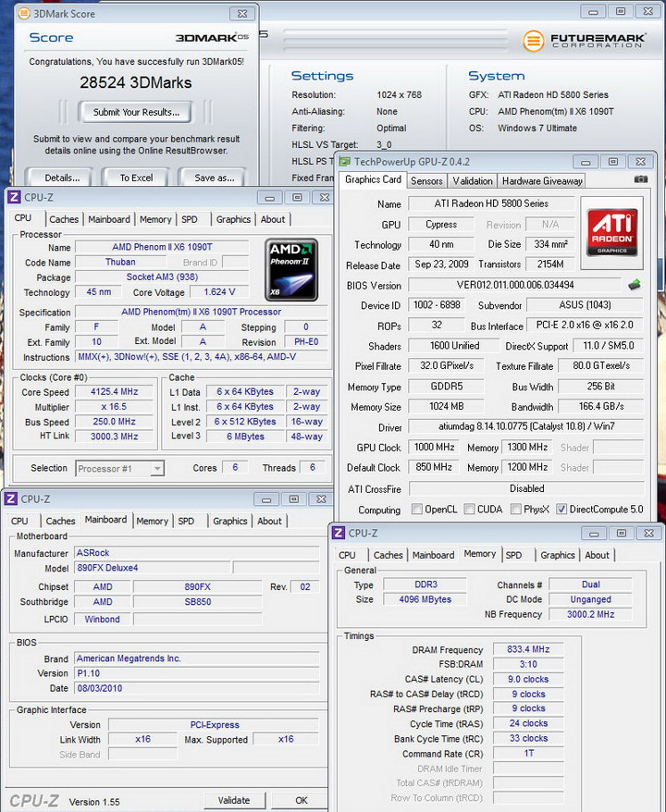
Task: Click the Bandwidth value 166.4 GB/s
Action: 601,406
